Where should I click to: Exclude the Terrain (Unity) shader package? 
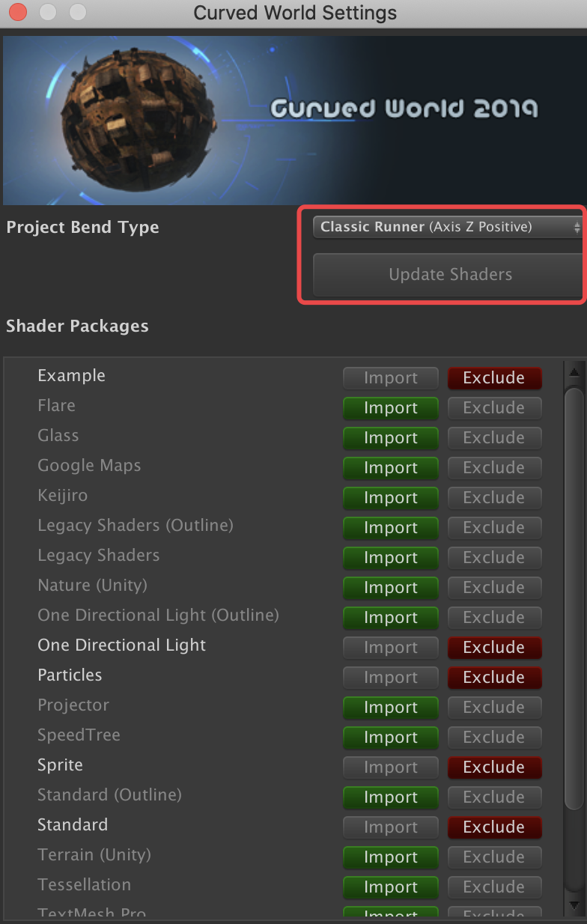(494, 857)
